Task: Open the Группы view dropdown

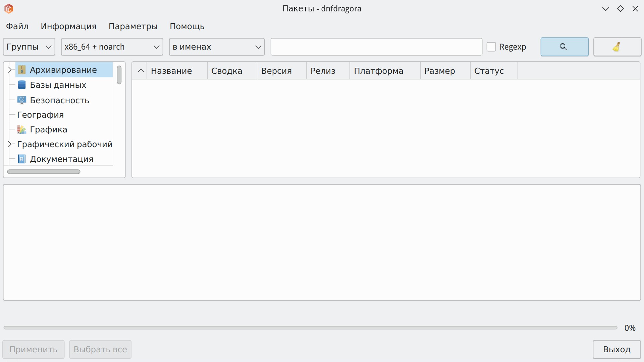Action: (x=29, y=47)
